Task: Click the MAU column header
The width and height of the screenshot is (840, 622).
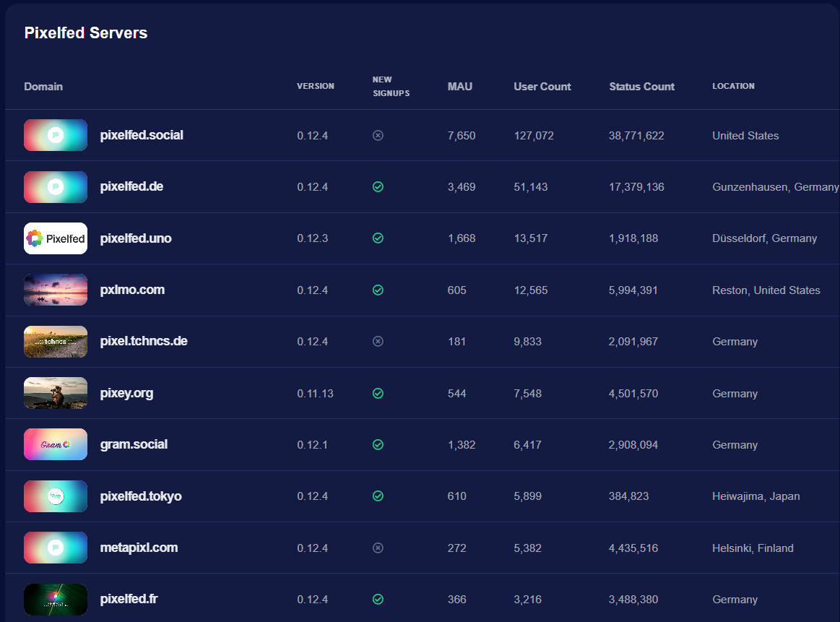Action: (460, 87)
